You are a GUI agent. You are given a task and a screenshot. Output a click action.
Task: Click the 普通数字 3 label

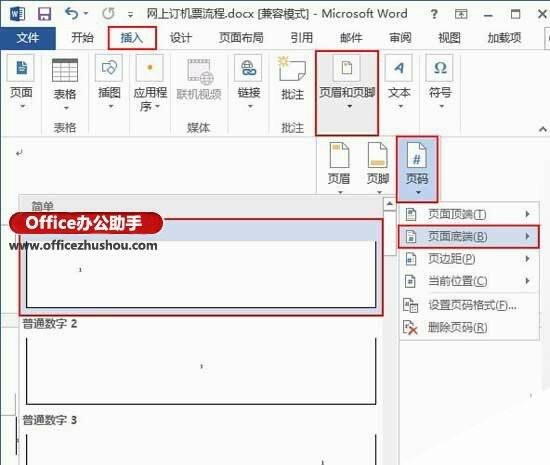pyautogui.click(x=50, y=420)
